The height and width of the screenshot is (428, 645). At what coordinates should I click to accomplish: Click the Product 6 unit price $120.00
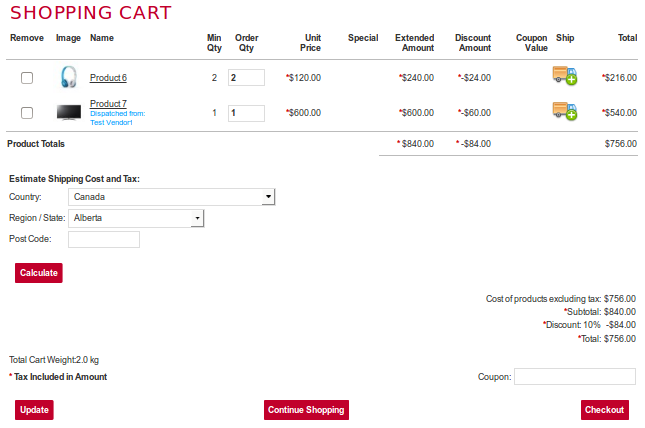pyautogui.click(x=304, y=78)
